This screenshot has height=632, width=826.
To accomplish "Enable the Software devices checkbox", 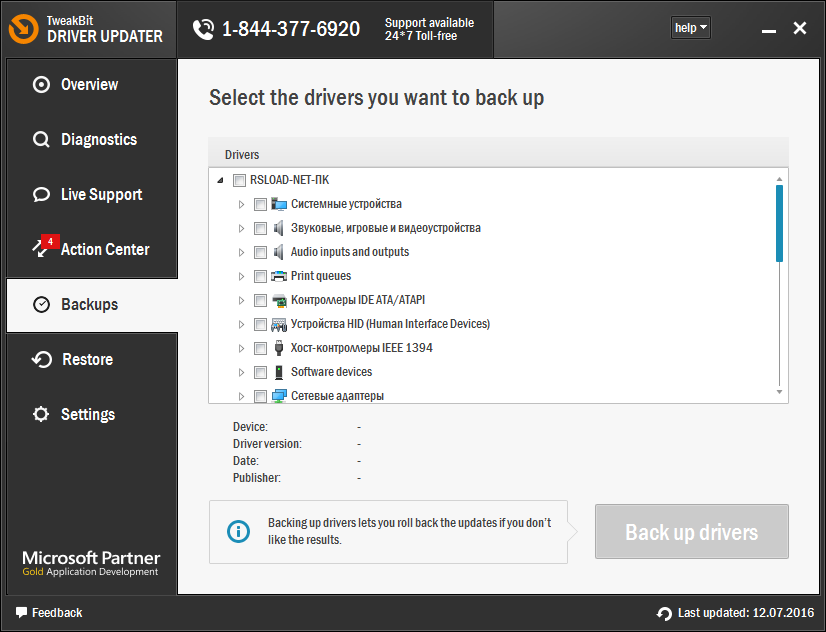I will point(260,372).
